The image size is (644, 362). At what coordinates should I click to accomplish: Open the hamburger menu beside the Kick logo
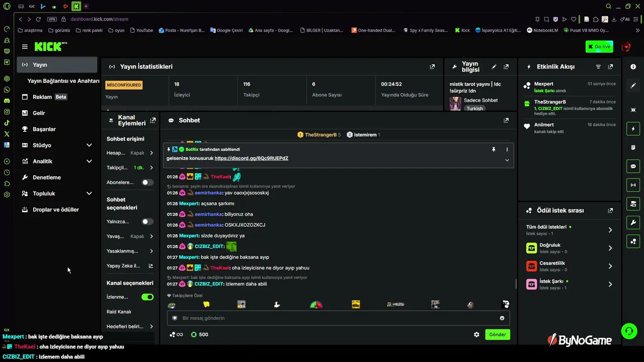click(x=25, y=47)
